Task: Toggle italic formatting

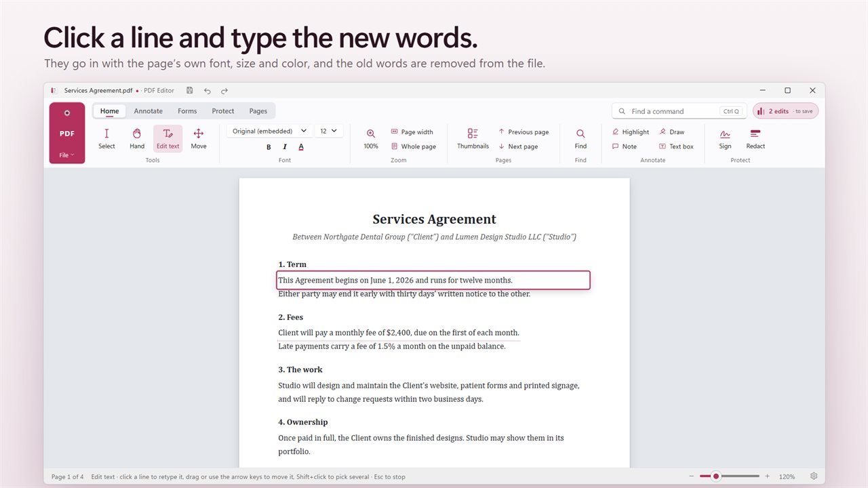Action: (x=285, y=147)
